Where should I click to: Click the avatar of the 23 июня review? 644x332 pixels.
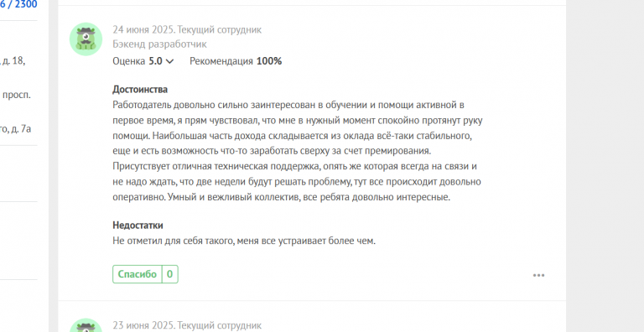click(86, 325)
